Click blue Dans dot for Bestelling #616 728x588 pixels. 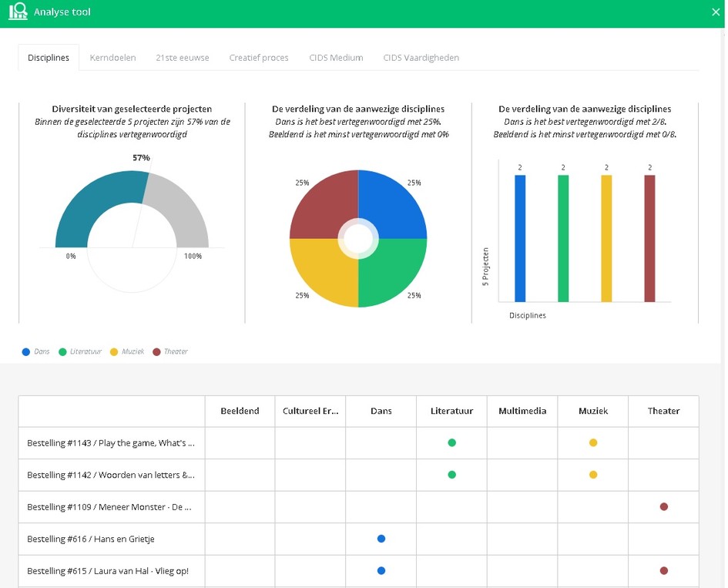point(381,539)
